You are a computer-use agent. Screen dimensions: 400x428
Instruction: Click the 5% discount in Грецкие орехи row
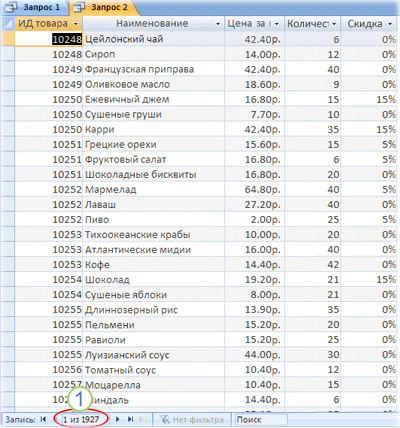point(369,144)
